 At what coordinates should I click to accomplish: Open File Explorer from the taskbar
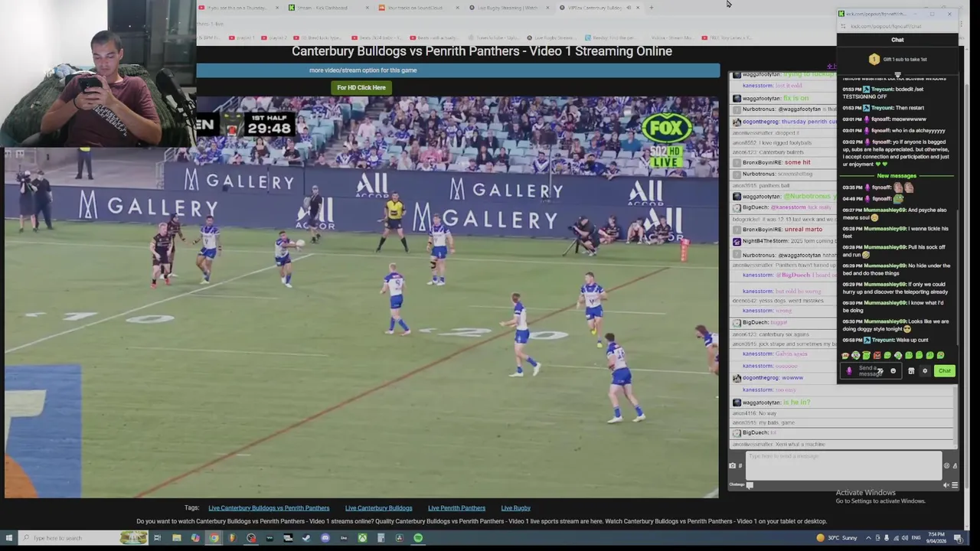point(176,538)
